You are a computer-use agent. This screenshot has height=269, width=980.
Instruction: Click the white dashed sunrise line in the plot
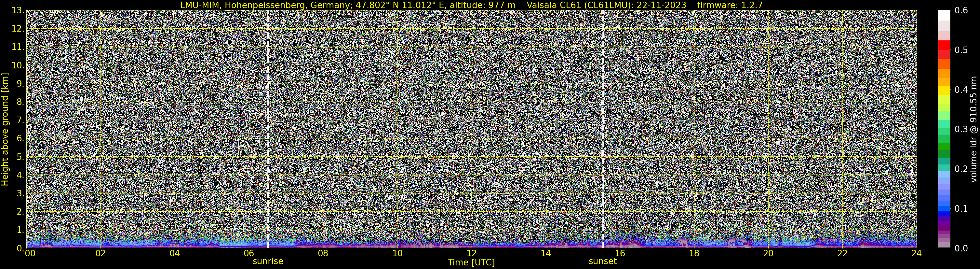pyautogui.click(x=268, y=129)
